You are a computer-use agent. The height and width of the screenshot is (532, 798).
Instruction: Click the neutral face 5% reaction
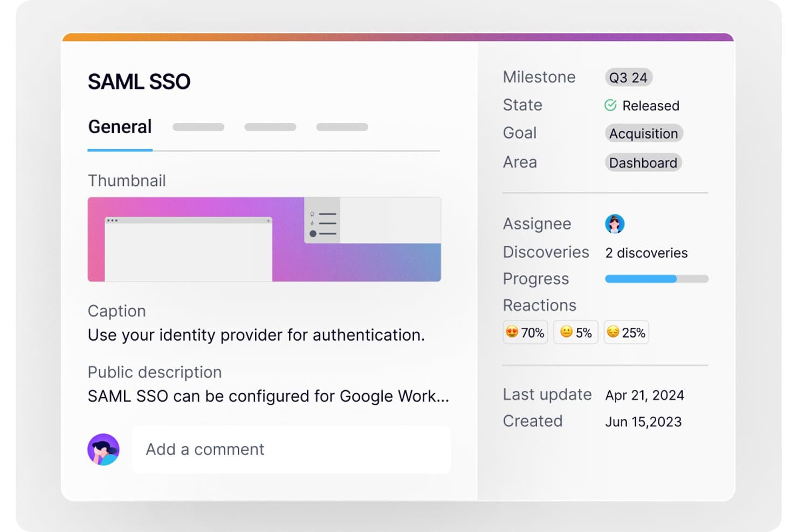[576, 333]
